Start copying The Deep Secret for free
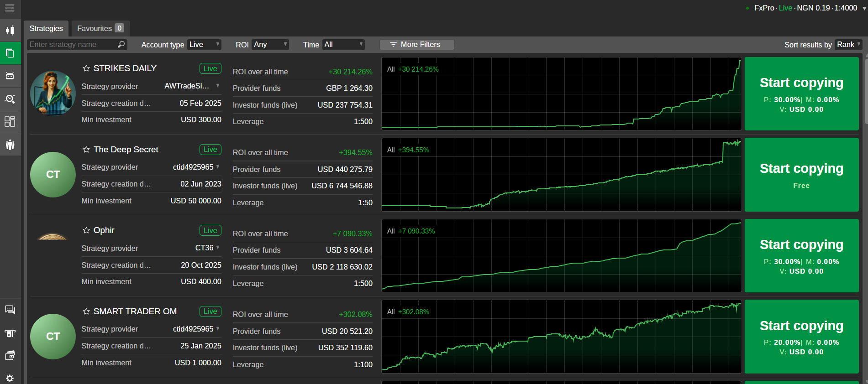Viewport: 868px width, 384px height. pos(801,175)
